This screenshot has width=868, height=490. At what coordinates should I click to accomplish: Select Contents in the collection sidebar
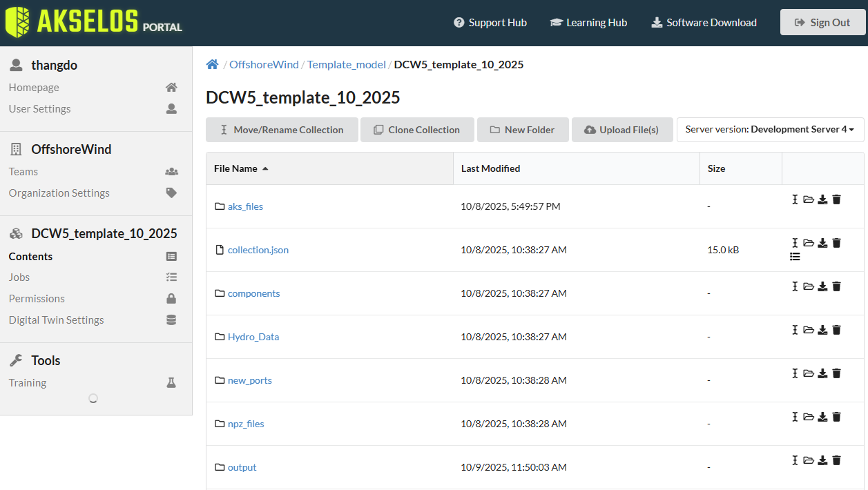pyautogui.click(x=30, y=257)
